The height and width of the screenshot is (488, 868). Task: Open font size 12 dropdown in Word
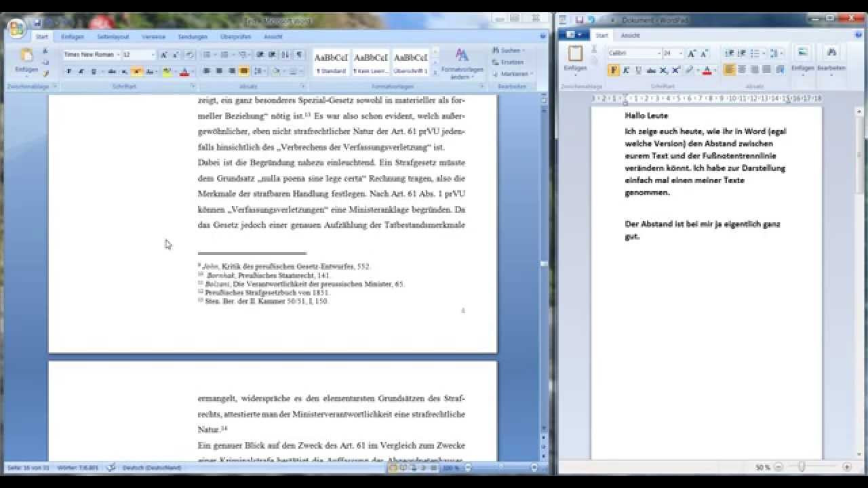[153, 54]
